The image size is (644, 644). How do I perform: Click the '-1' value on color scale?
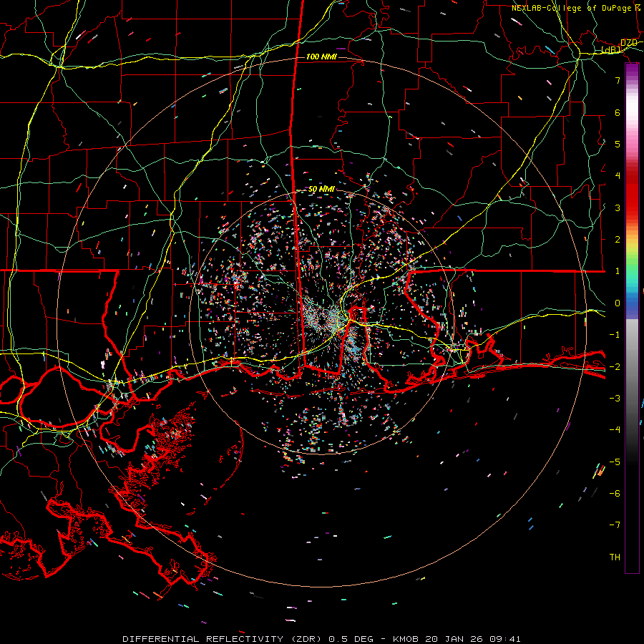coord(615,335)
